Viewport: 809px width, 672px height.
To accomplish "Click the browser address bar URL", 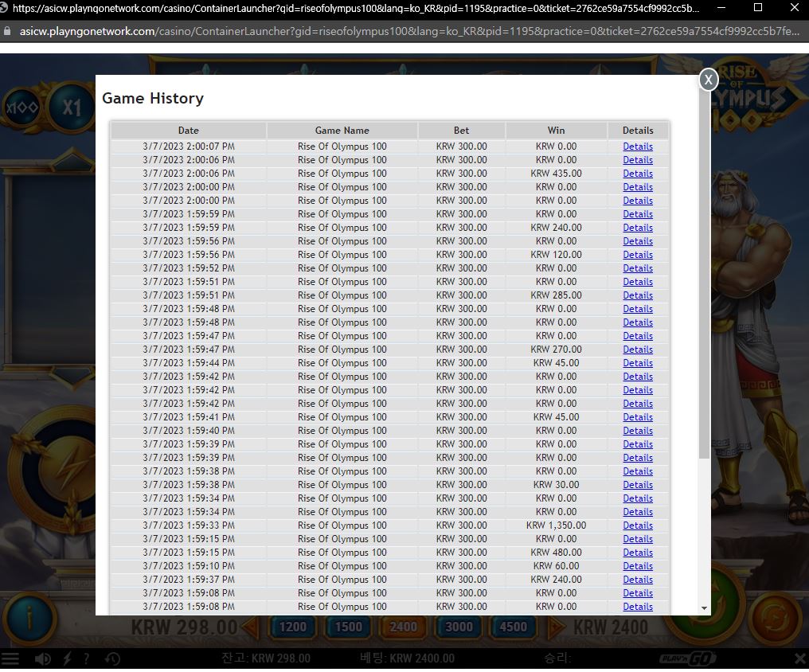I will click(x=409, y=31).
